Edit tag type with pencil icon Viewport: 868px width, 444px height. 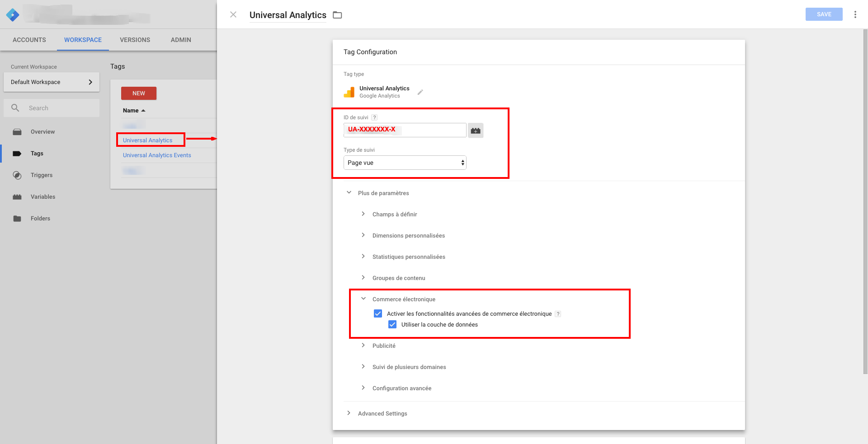(420, 92)
